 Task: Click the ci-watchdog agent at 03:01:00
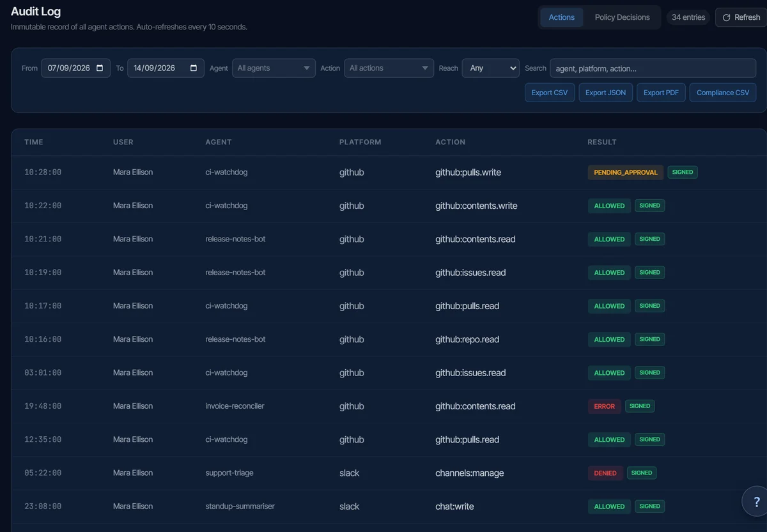pyautogui.click(x=226, y=373)
